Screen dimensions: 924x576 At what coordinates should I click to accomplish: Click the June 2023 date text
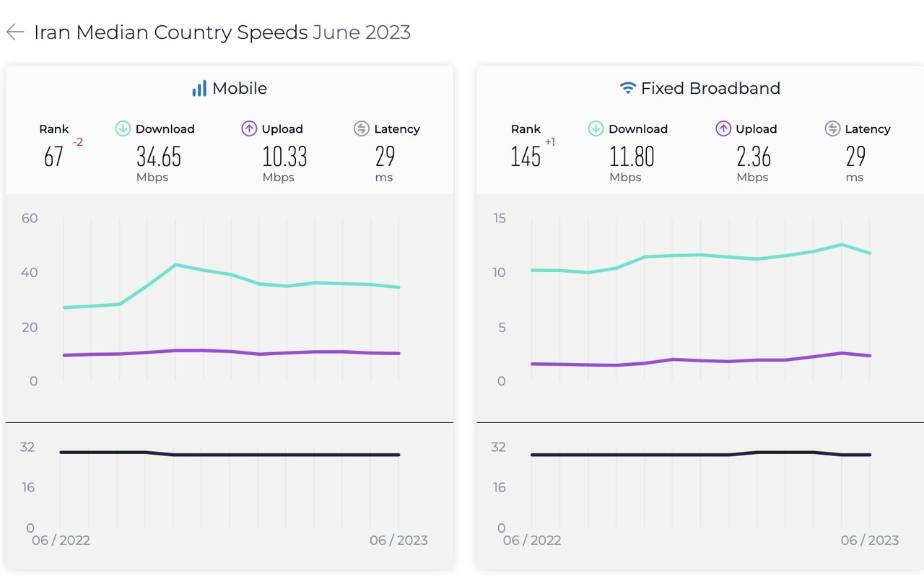[362, 32]
